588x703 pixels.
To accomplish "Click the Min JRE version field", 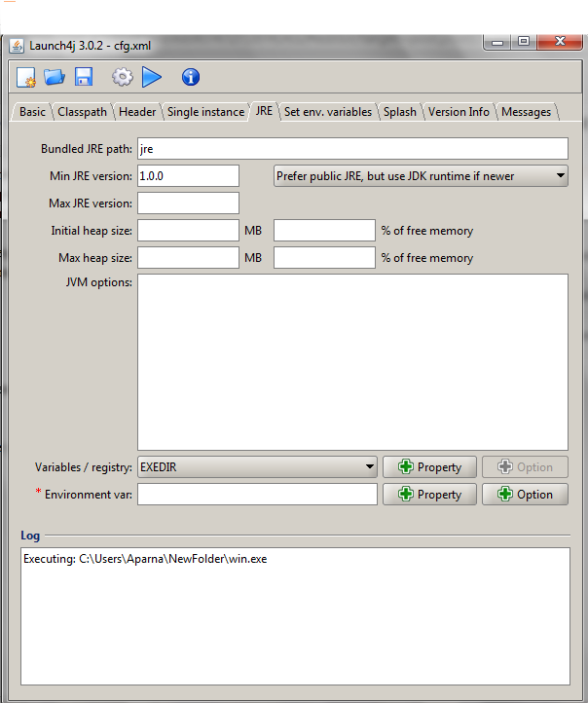I will tap(188, 175).
